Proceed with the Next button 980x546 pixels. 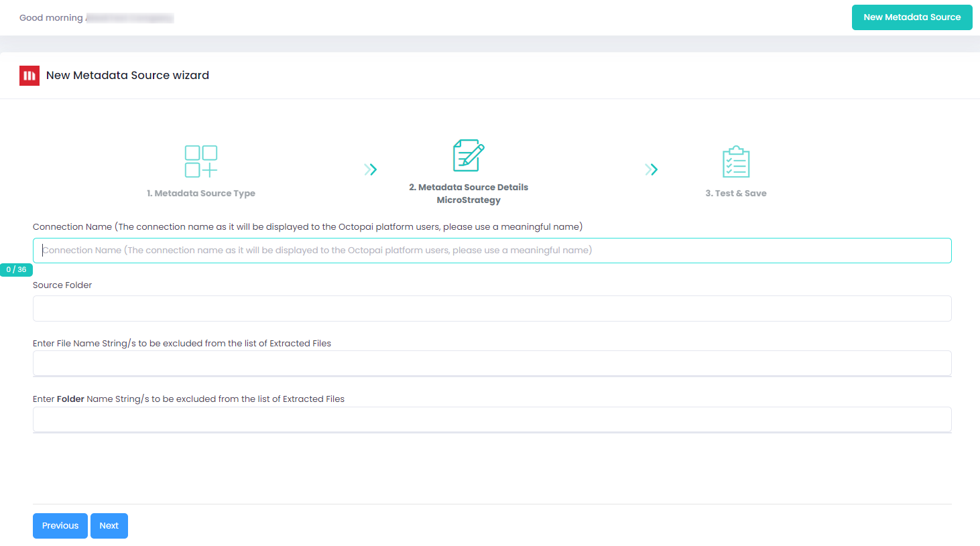[109, 526]
